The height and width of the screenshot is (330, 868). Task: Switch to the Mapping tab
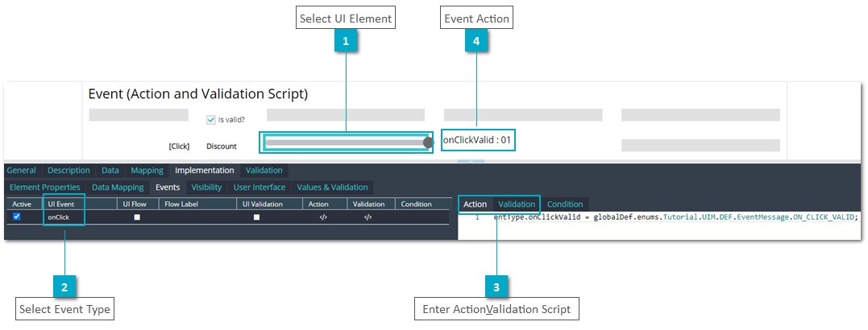point(147,171)
